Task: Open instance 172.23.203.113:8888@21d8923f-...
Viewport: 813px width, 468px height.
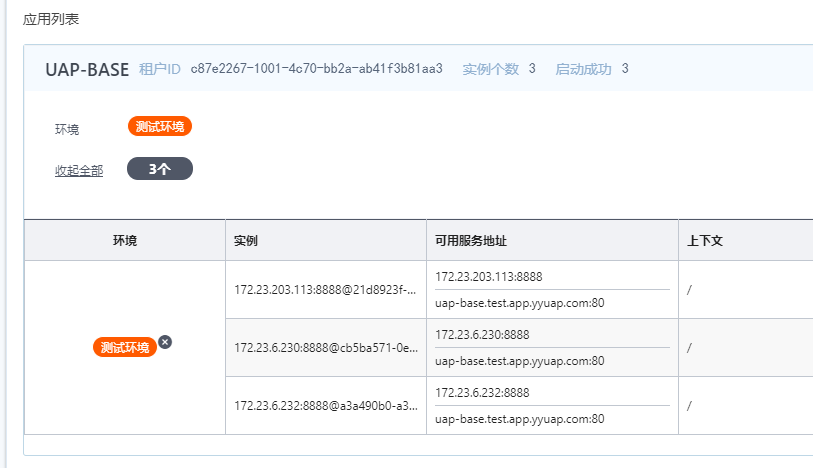Action: pos(325,290)
